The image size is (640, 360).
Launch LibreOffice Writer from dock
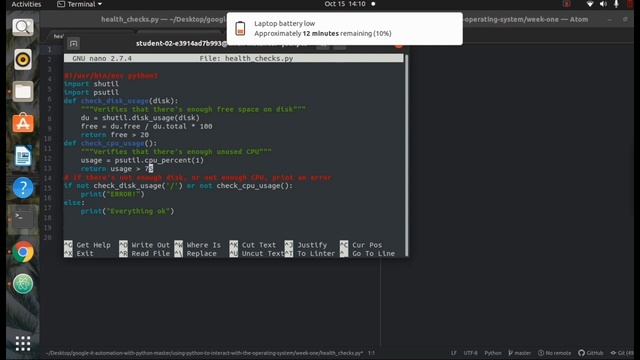pyautogui.click(x=23, y=156)
